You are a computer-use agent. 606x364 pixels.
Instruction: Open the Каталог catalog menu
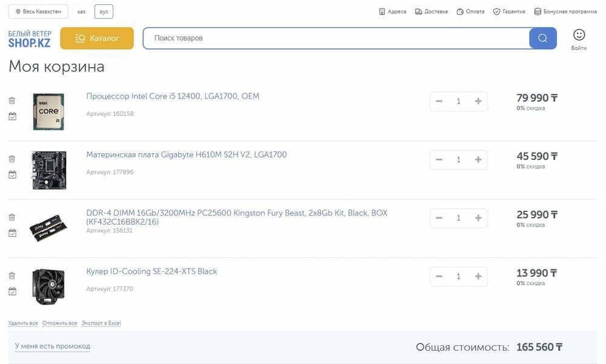tap(97, 38)
